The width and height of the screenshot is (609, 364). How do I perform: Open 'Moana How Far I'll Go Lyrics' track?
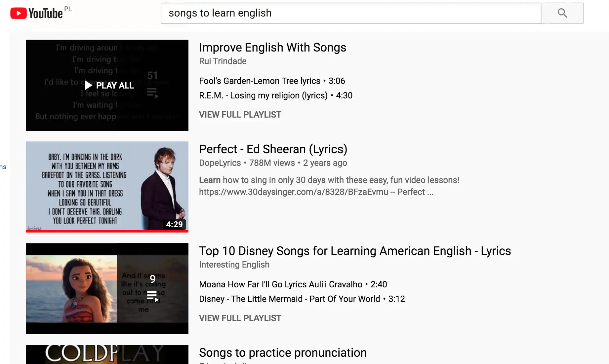(x=293, y=284)
